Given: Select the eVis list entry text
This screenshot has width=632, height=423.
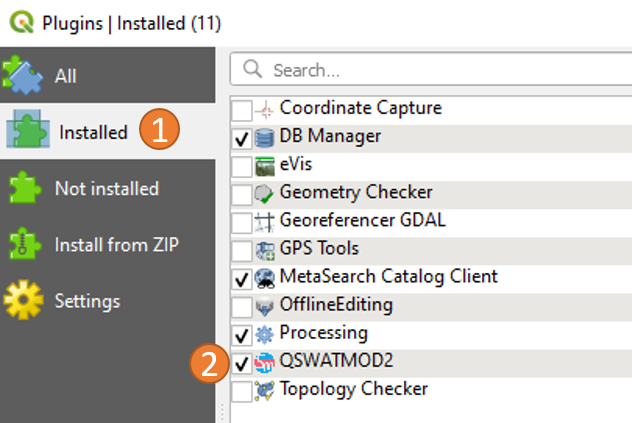Looking at the screenshot, I should (x=296, y=164).
